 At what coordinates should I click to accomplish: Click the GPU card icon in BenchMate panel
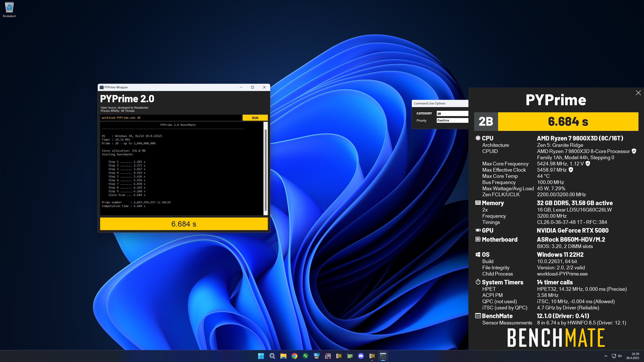coord(478,230)
